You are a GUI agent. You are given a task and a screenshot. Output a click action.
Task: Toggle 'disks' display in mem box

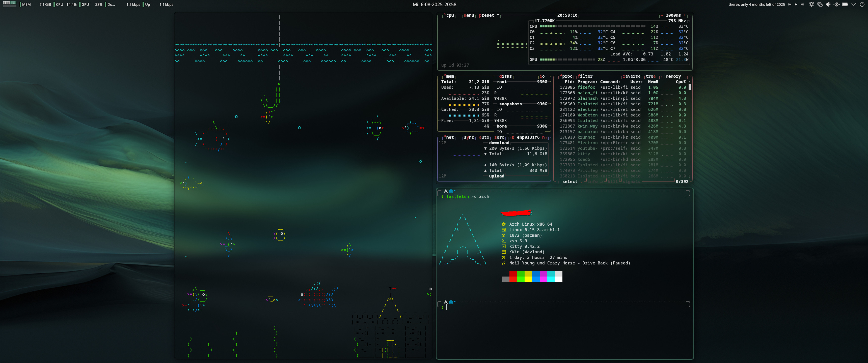click(x=505, y=76)
